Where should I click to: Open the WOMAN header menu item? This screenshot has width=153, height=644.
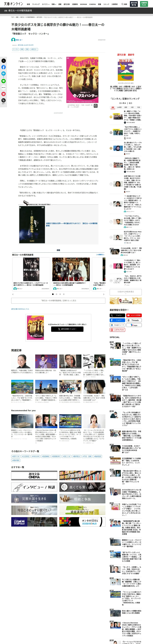point(83,4)
